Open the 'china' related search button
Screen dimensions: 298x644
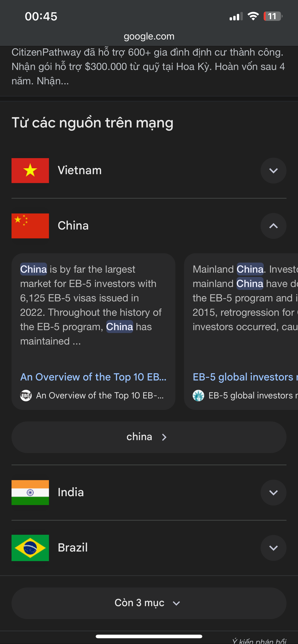149,437
